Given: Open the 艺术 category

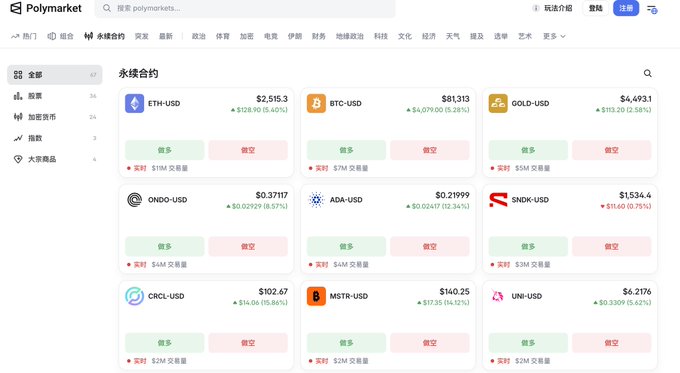Looking at the screenshot, I should click(525, 36).
